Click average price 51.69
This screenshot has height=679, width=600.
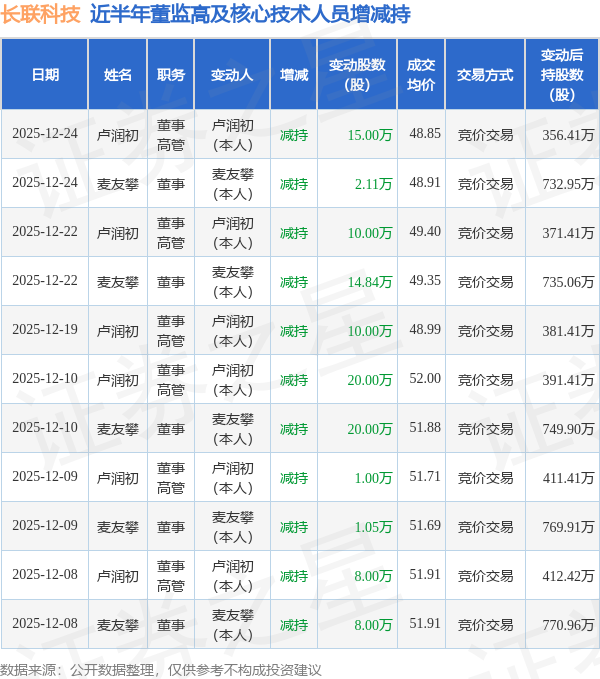coord(425,525)
